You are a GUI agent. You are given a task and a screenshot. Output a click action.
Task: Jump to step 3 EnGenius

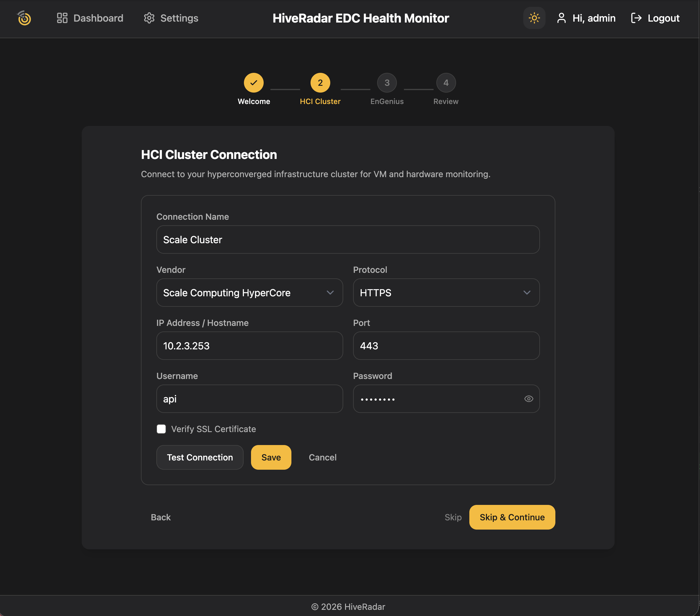click(387, 83)
